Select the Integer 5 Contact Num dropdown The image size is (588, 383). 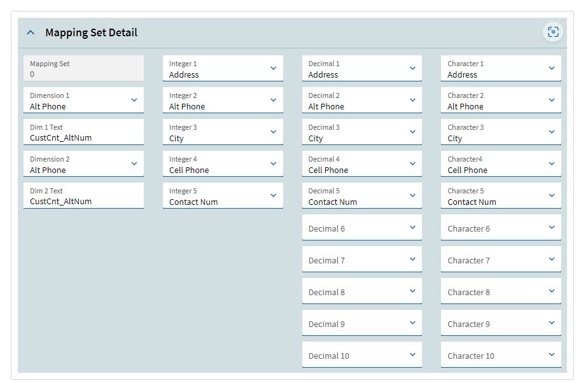point(223,195)
